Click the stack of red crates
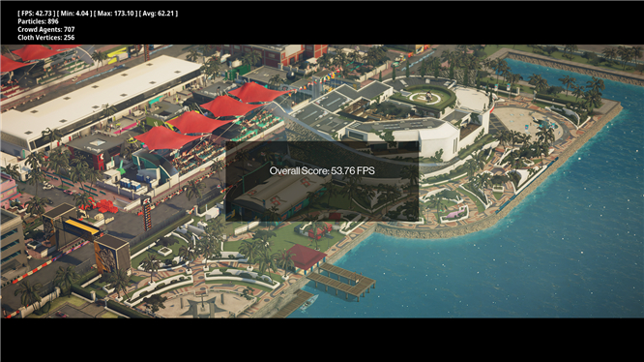 coord(106,206)
